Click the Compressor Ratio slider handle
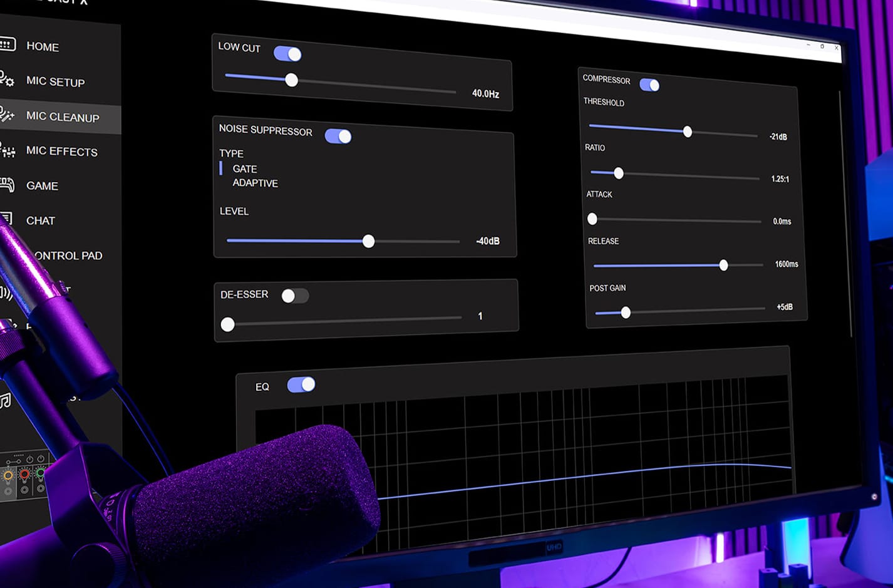Image resolution: width=893 pixels, height=588 pixels. [x=619, y=173]
